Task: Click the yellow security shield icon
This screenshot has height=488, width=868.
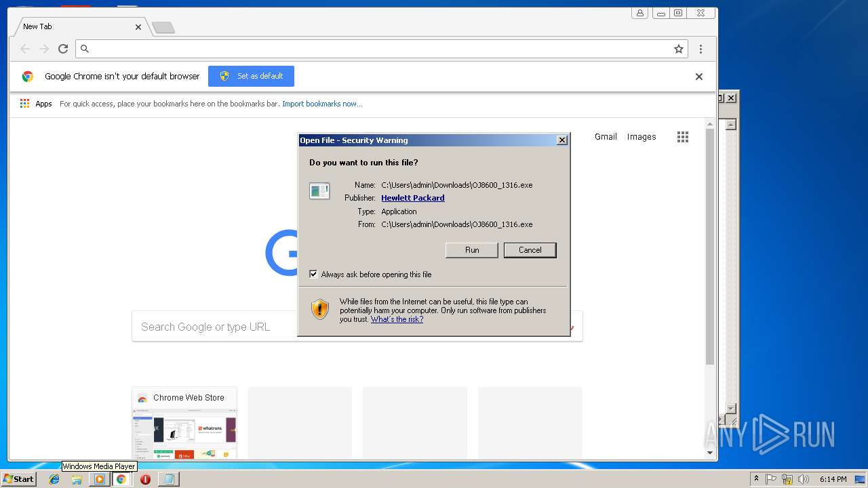Action: [x=320, y=309]
